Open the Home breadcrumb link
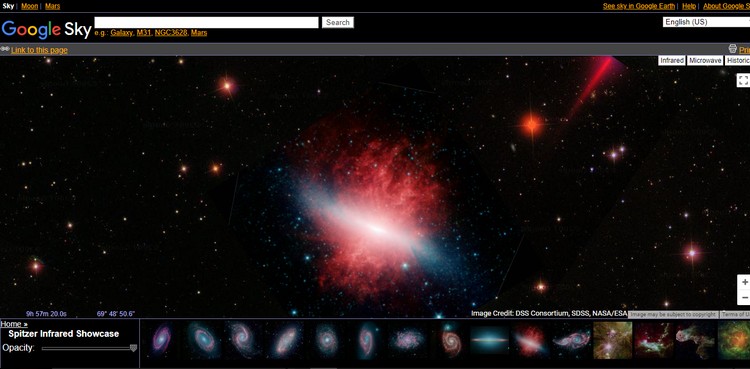Viewport: 750px width, 369px height. [11, 324]
